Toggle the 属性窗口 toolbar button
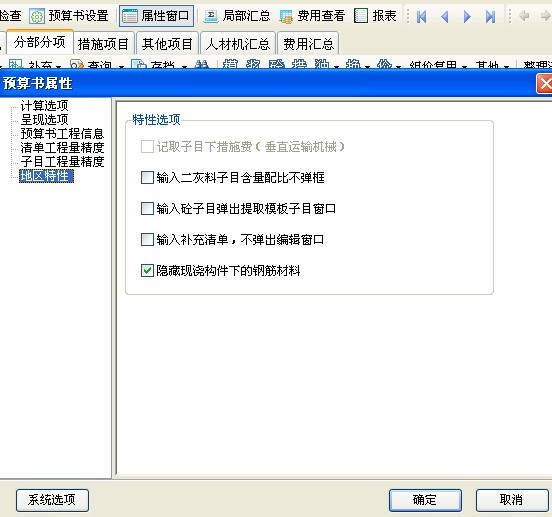The width and height of the screenshot is (552, 517). point(156,16)
